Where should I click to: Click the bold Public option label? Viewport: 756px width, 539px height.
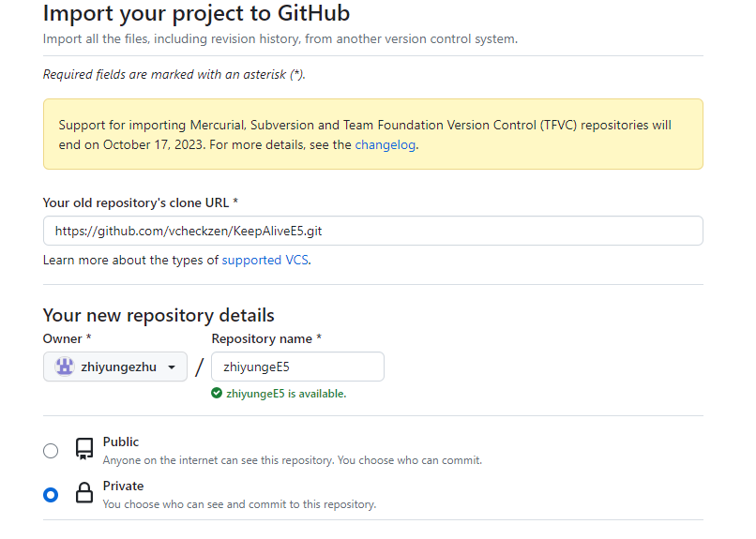coord(121,442)
